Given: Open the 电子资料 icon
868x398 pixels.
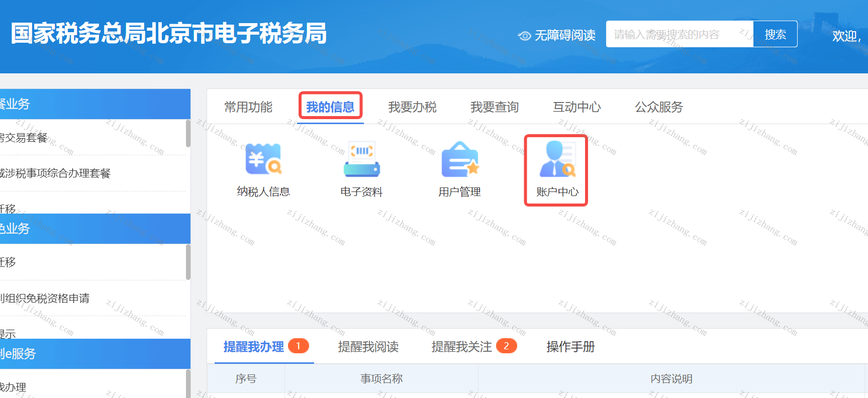Looking at the screenshot, I should click(361, 159).
